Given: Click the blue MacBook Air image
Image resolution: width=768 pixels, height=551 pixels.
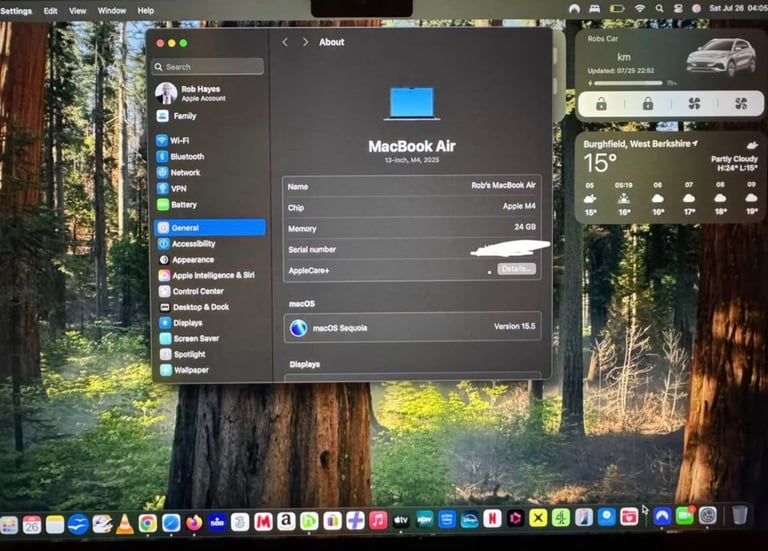Looking at the screenshot, I should (412, 104).
